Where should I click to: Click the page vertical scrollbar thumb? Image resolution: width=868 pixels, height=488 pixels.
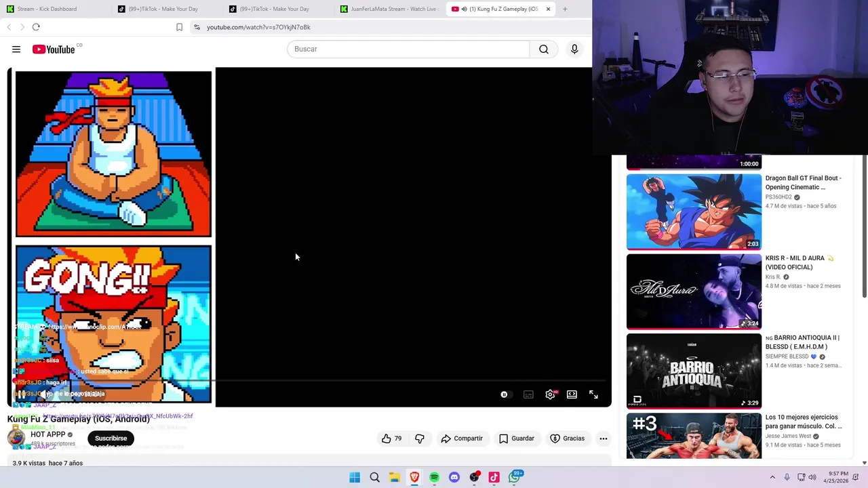(x=864, y=227)
